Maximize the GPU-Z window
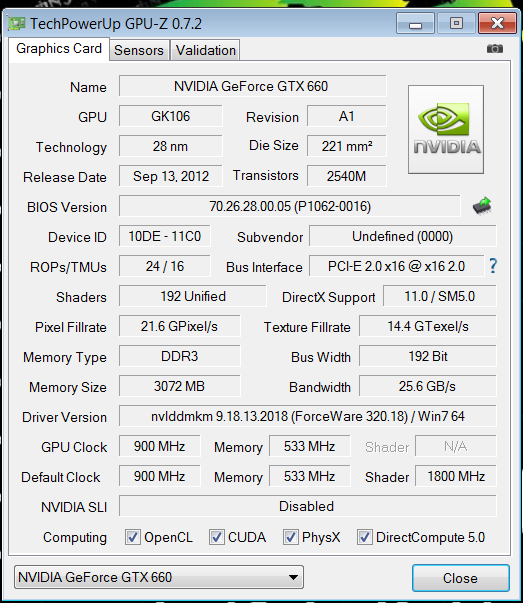The image size is (523, 603). [456, 23]
